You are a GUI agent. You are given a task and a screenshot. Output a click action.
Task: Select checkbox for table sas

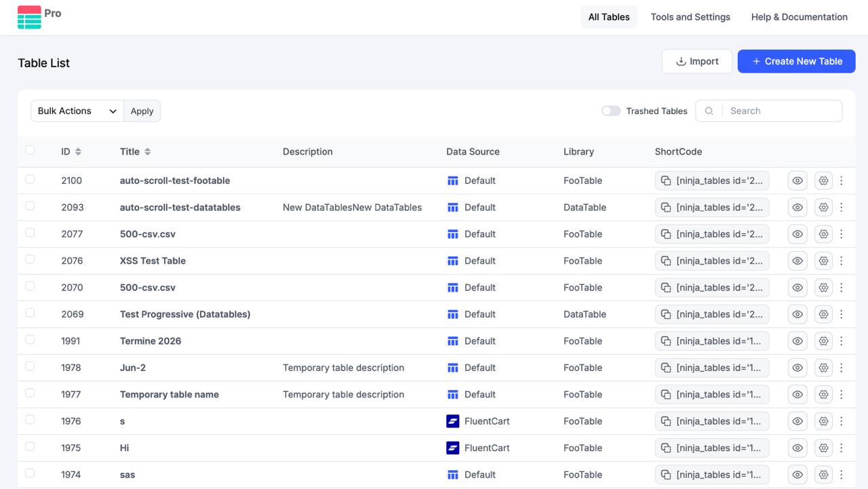[30, 473]
